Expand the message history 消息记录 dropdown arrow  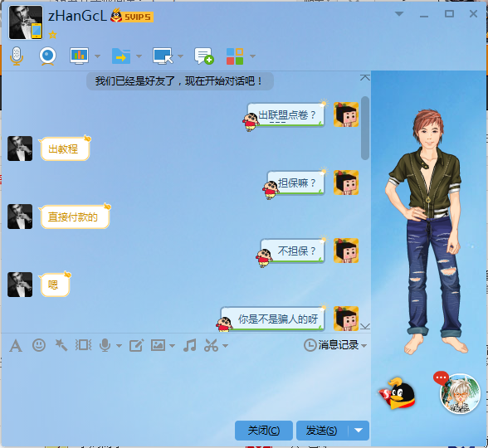pyautogui.click(x=364, y=345)
